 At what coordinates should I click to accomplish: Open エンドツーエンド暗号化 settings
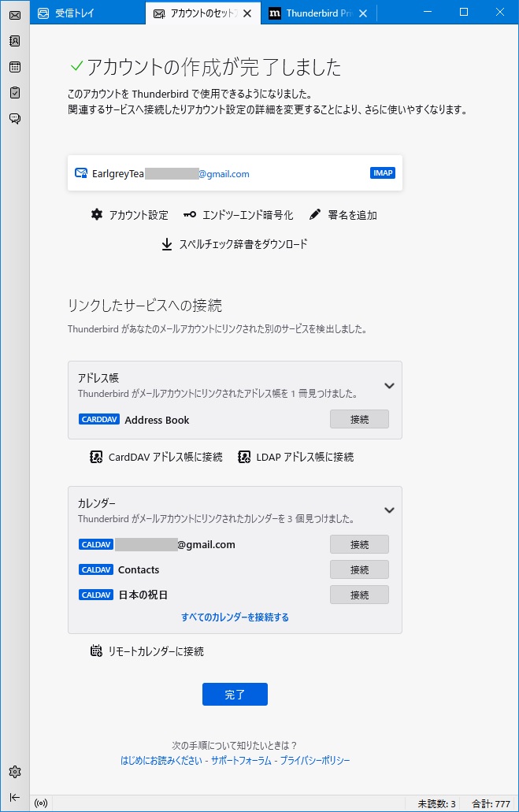[x=238, y=215]
